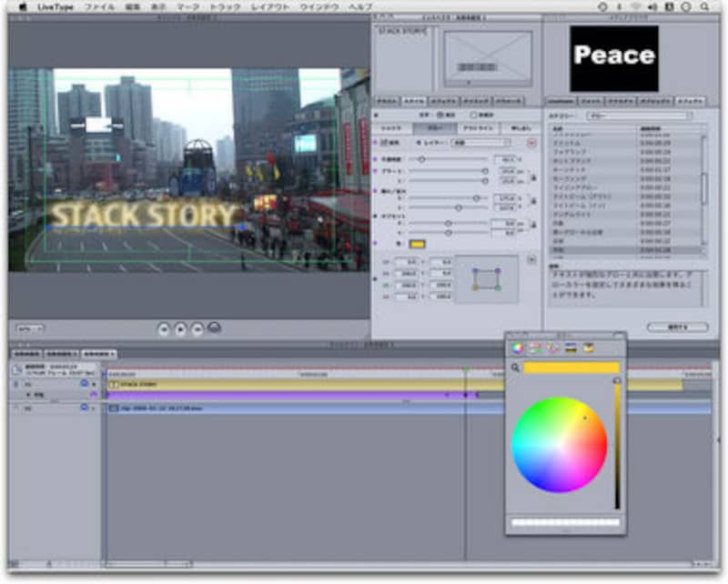The height and width of the screenshot is (584, 728).
Task: Click the Apply button in the Media Browser
Action: (x=677, y=327)
